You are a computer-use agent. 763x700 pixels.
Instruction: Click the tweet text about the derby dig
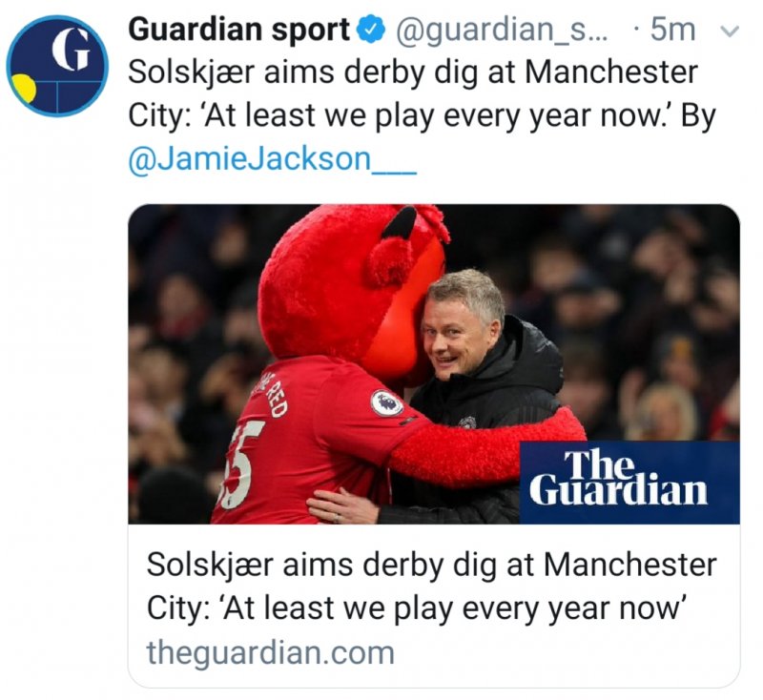[x=420, y=93]
